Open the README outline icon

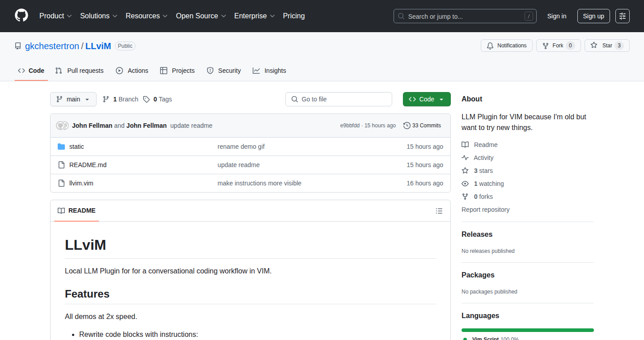point(439,211)
